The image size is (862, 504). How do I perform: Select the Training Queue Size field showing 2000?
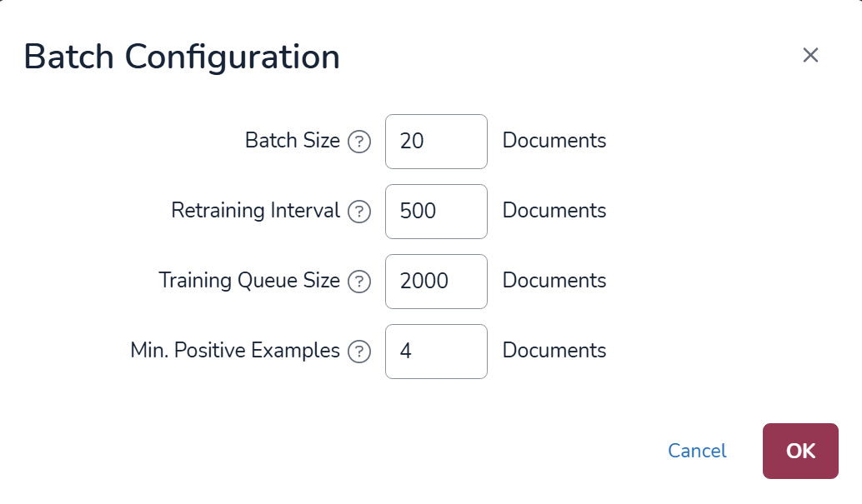click(436, 282)
